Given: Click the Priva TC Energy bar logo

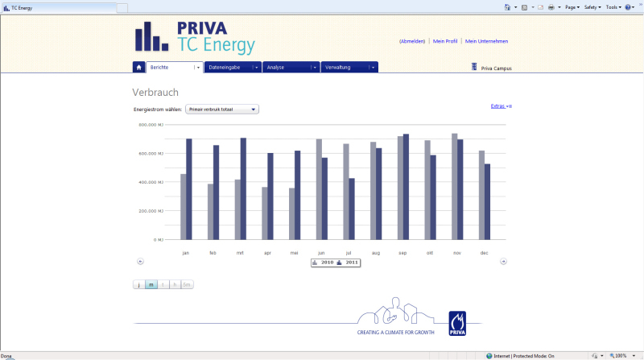Looking at the screenshot, I should 151,36.
